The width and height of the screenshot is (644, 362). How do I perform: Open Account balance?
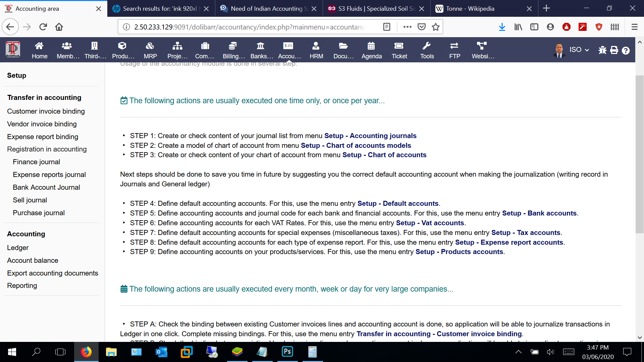tap(33, 260)
